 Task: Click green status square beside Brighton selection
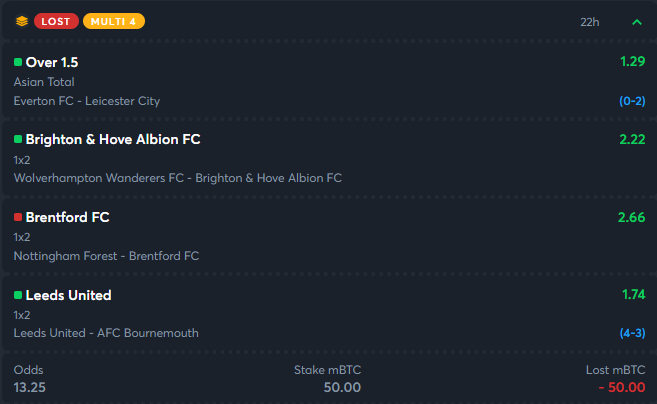pos(18,139)
